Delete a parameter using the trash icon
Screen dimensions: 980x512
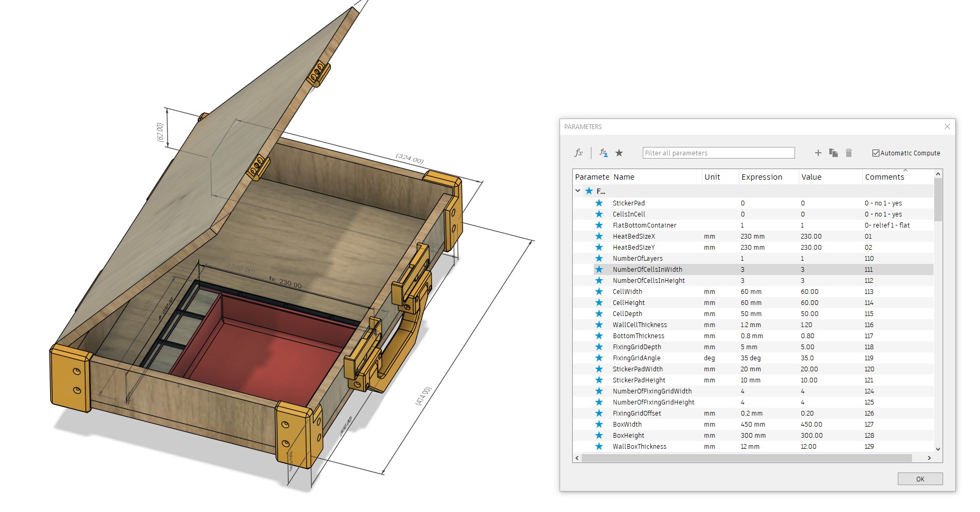click(849, 153)
